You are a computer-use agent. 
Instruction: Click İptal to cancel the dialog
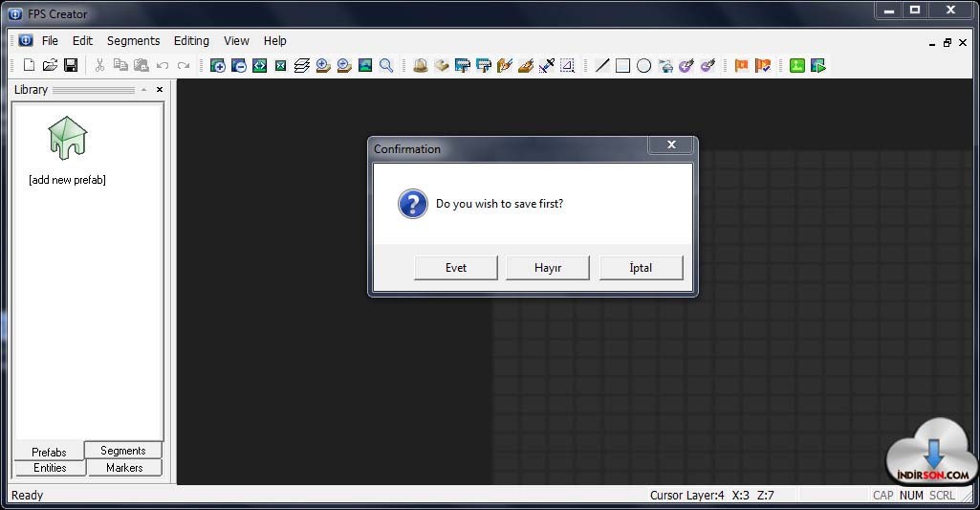click(641, 268)
